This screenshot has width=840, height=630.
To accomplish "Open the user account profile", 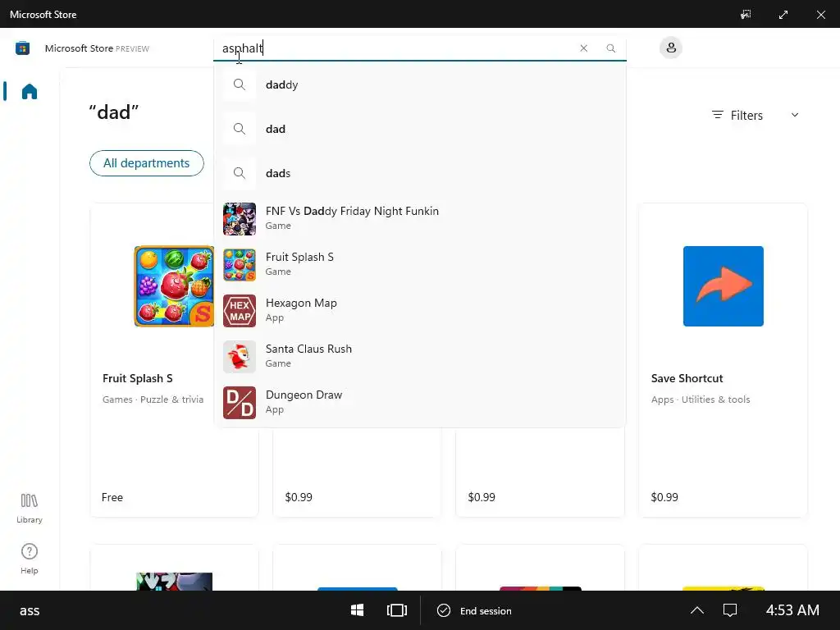I will [671, 48].
